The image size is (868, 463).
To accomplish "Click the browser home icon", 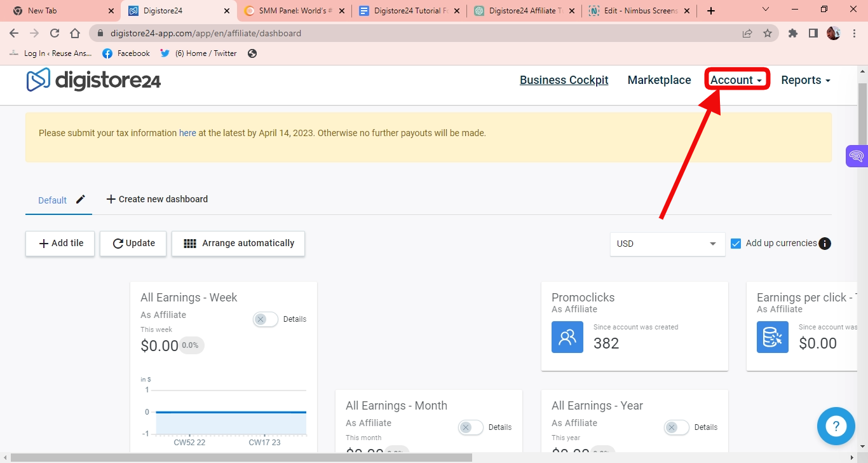I will tap(75, 33).
